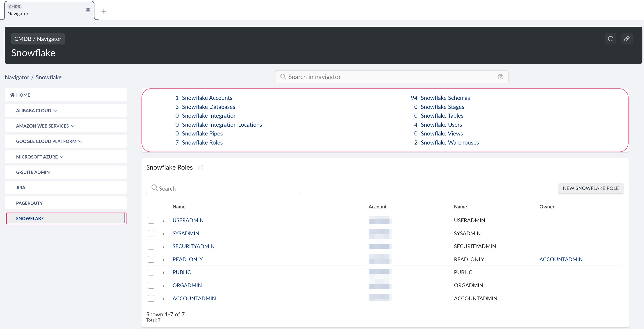Open the Snowflake Tables link
The image size is (644, 329).
coord(442,116)
